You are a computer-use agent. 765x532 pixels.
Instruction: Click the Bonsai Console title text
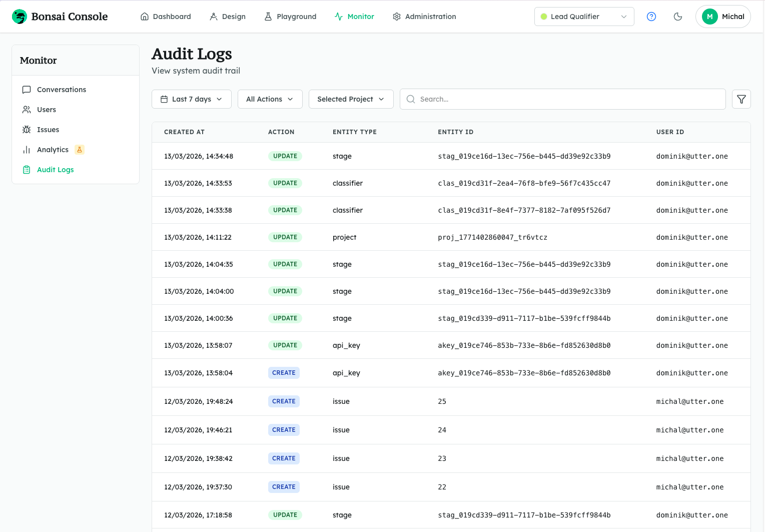click(x=70, y=17)
